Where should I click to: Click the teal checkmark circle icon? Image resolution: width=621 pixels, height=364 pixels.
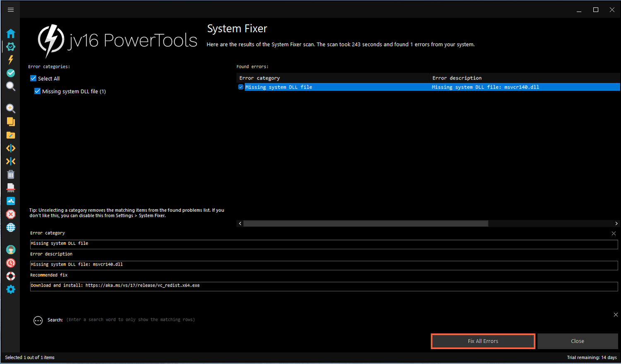pos(11,73)
